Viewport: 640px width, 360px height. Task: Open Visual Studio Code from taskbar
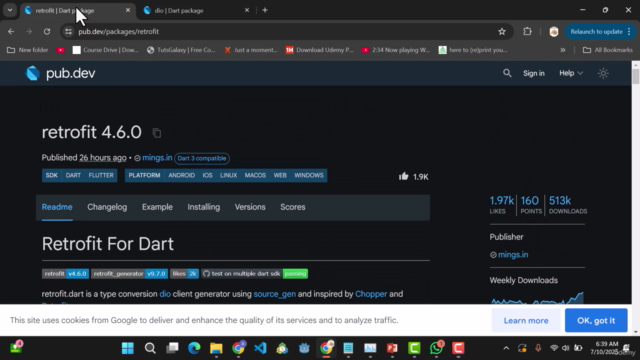click(260, 348)
